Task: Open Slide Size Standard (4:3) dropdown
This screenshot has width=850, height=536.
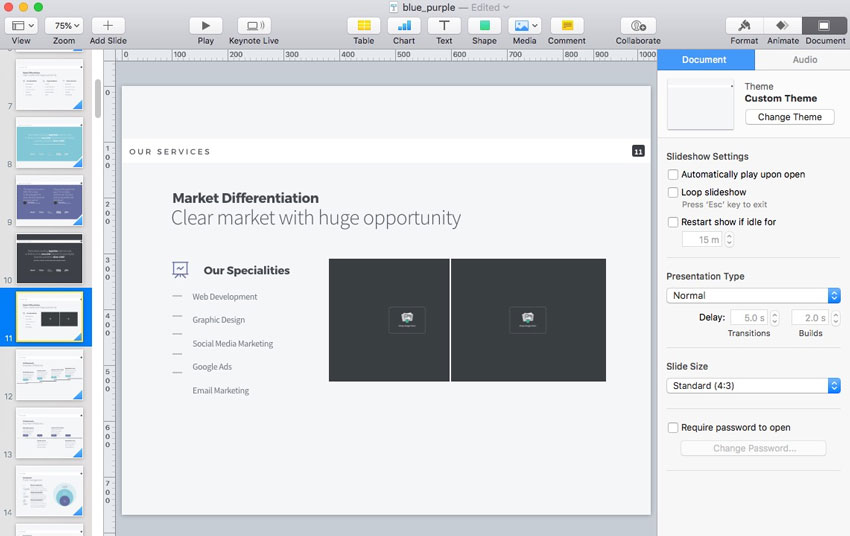Action: click(x=753, y=385)
